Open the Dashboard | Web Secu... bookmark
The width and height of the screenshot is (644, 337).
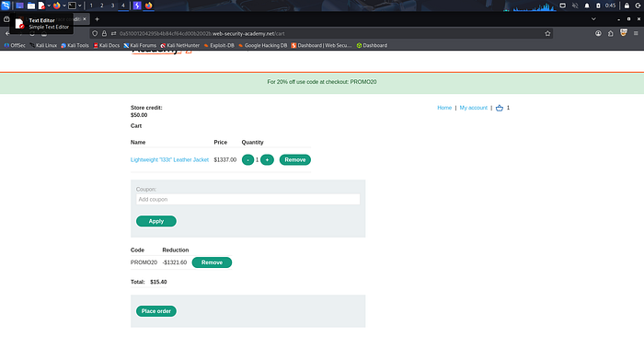coord(321,46)
